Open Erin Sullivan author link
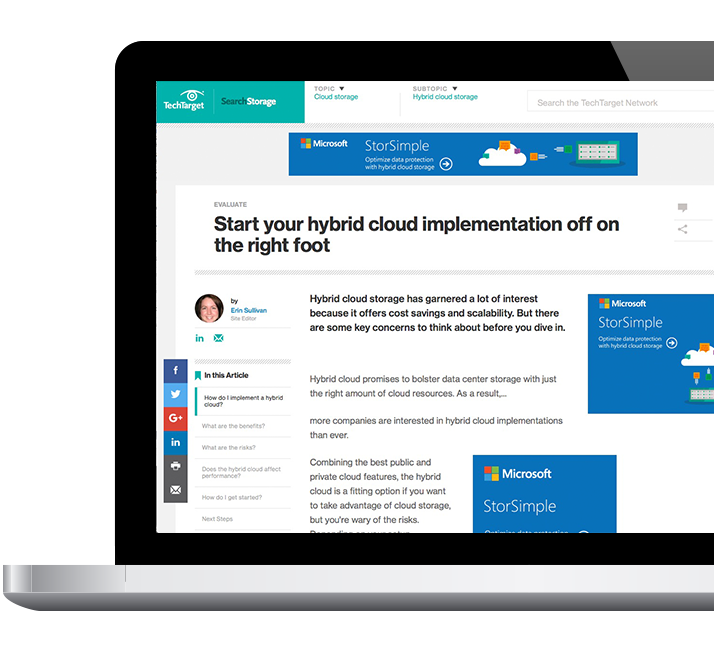 point(248,310)
